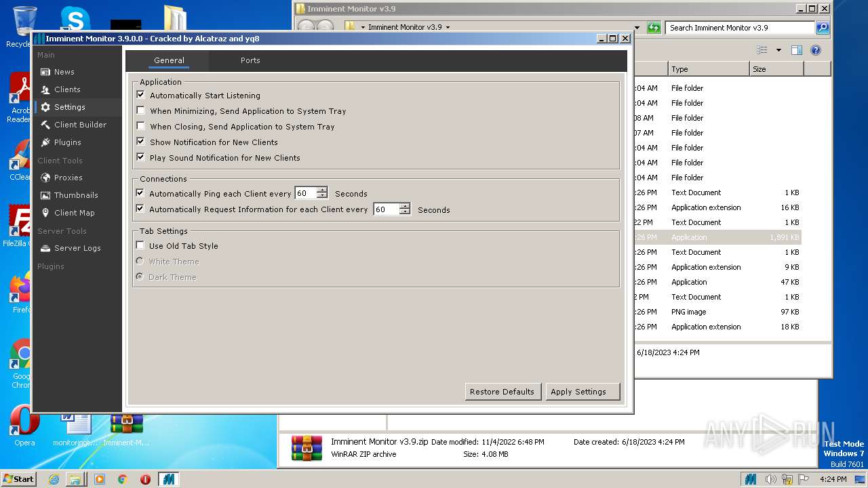Sort Explorer list by Size column
The height and width of the screenshot is (488, 868).
[776, 69]
